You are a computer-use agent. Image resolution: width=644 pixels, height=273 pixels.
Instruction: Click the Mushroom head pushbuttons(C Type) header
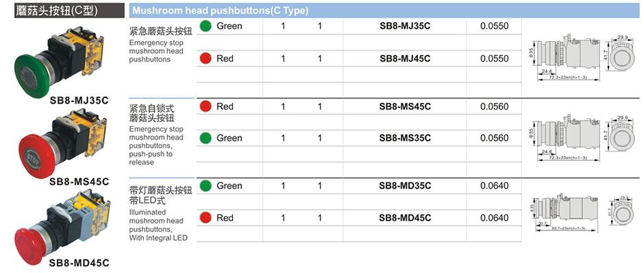pos(220,11)
